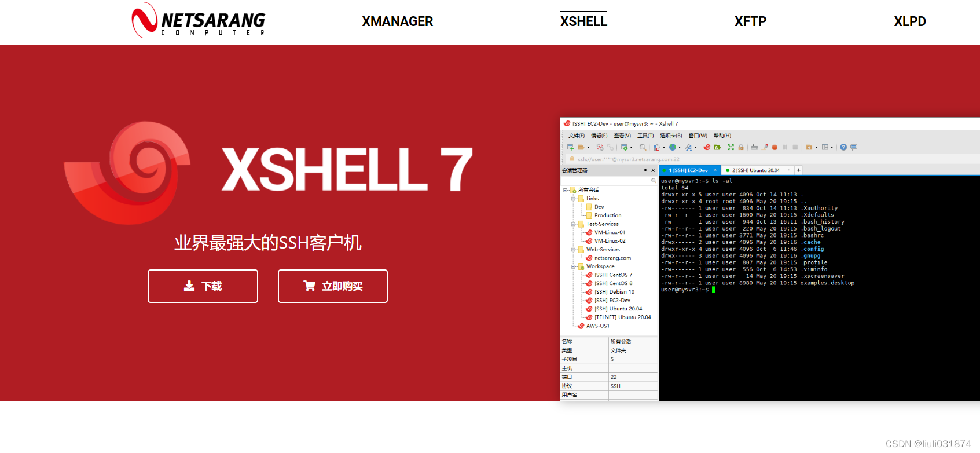The image size is (980, 453).
Task: Click the plus button to add tab
Action: pos(798,170)
